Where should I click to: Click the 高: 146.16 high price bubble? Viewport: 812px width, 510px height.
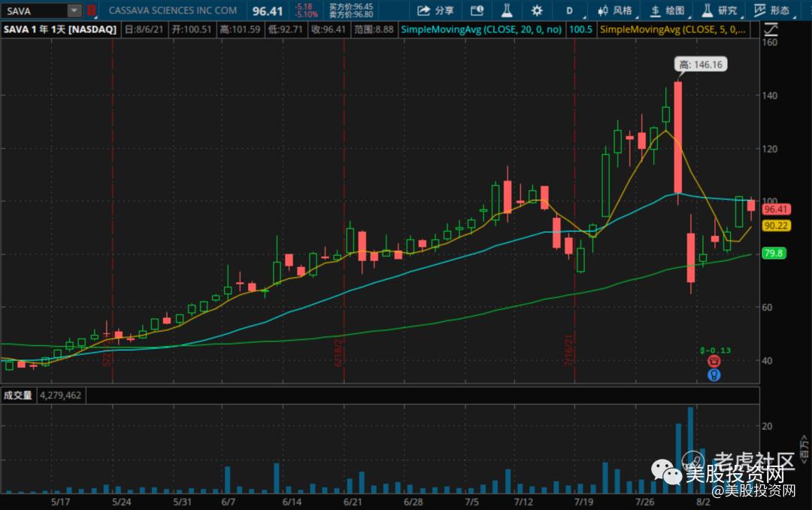(701, 65)
